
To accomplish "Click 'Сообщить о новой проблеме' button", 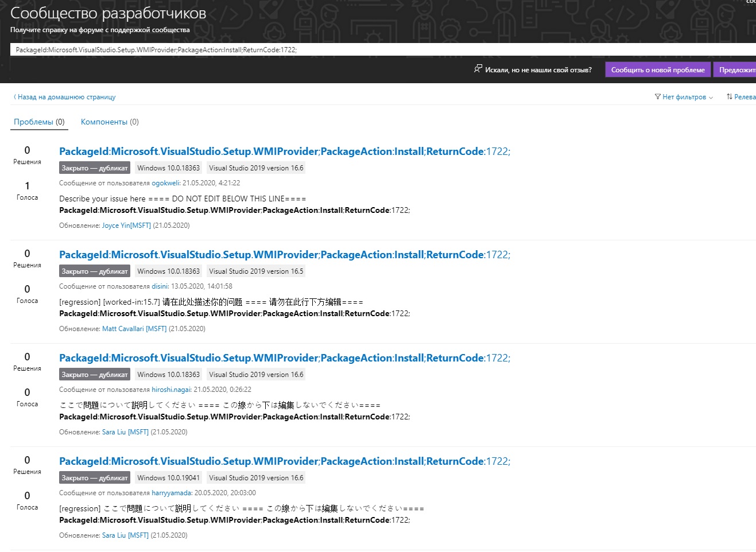I will coord(658,70).
